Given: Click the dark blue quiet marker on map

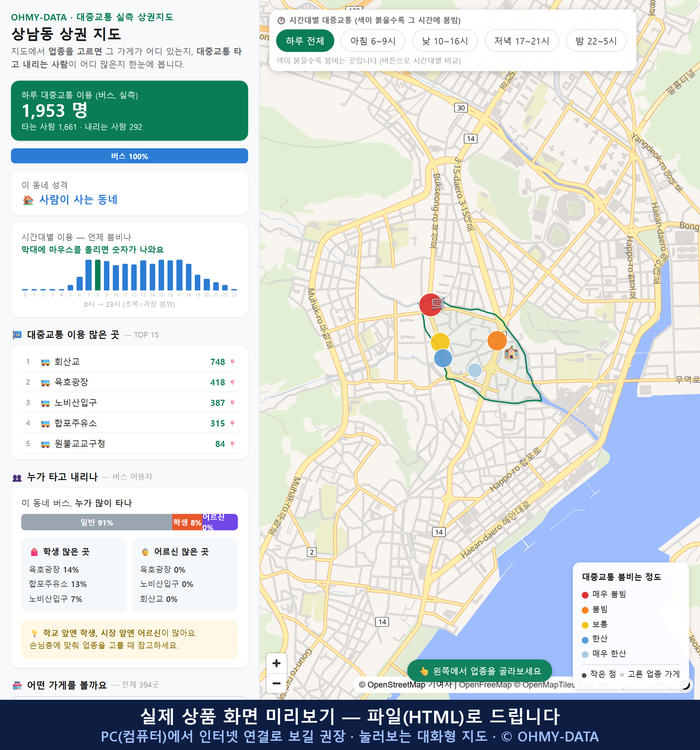Looking at the screenshot, I should (443, 358).
